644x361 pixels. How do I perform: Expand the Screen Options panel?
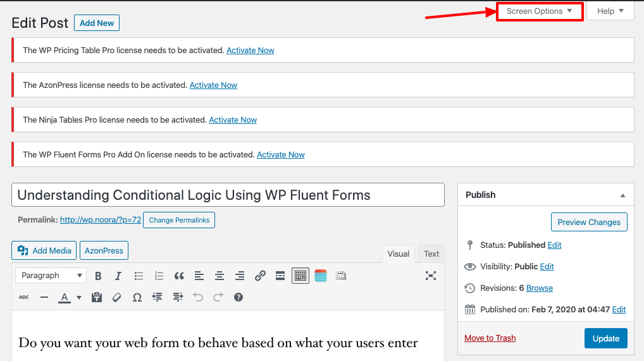point(539,11)
